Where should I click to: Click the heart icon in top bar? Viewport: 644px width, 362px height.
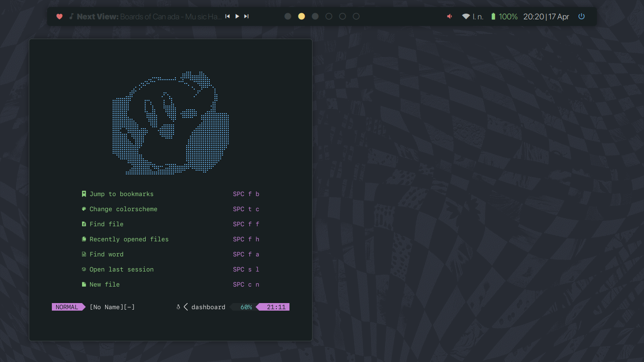pyautogui.click(x=59, y=16)
